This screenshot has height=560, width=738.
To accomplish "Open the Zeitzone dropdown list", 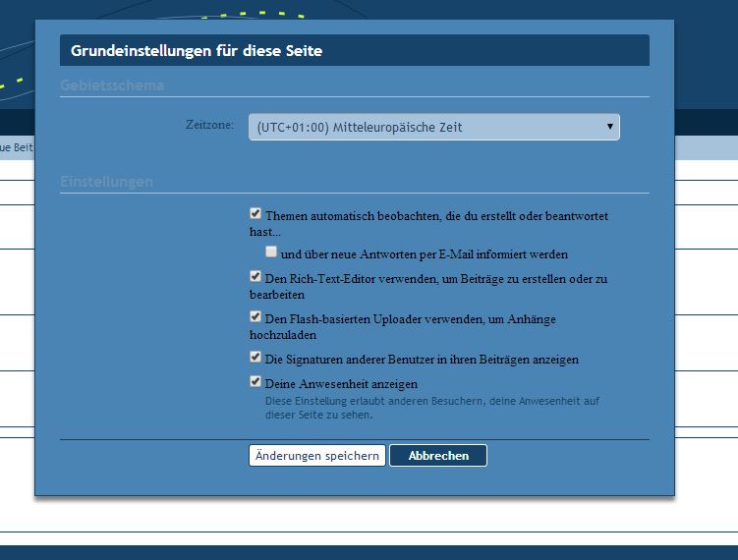I will pyautogui.click(x=432, y=127).
